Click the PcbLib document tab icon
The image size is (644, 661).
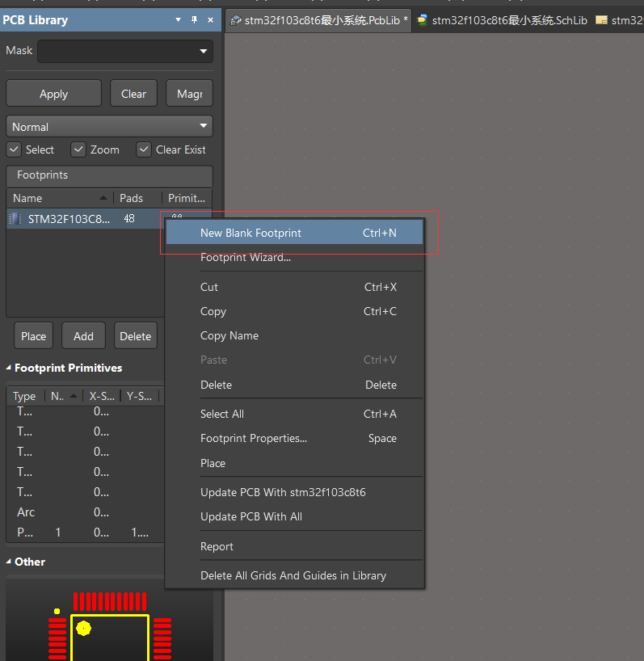[236, 20]
